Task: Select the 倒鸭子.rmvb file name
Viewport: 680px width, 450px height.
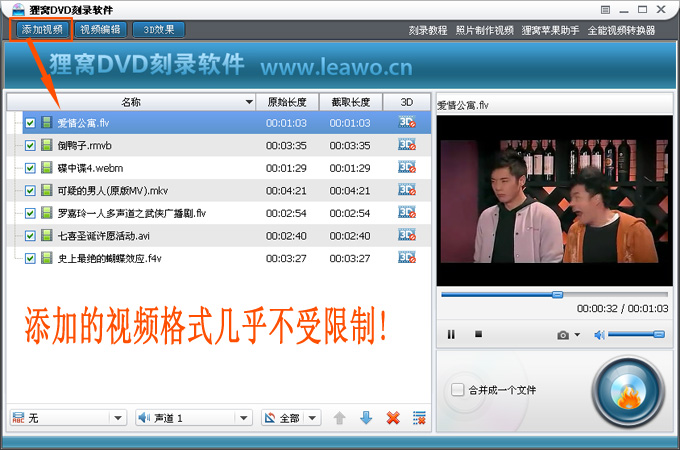Action: [x=85, y=146]
